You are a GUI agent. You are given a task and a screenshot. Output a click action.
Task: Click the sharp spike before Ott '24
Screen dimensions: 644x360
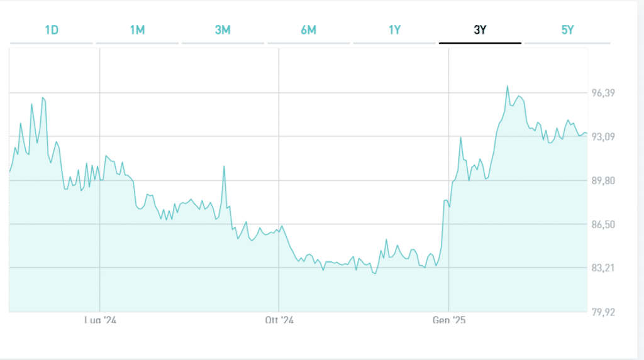click(224, 166)
